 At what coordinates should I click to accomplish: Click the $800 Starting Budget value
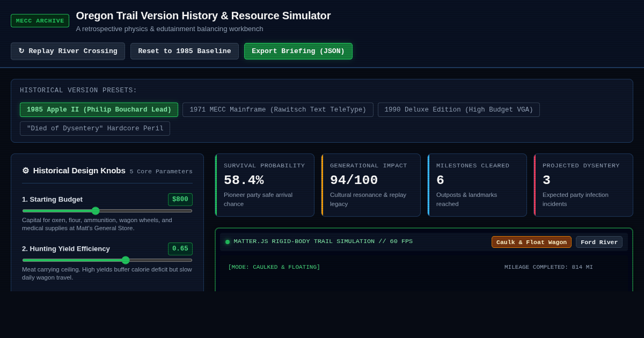180,200
